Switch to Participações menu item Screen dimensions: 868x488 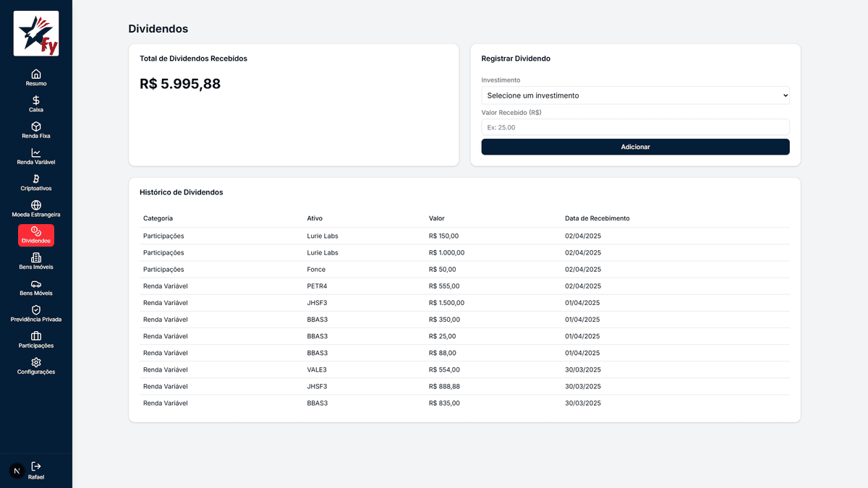click(x=36, y=340)
